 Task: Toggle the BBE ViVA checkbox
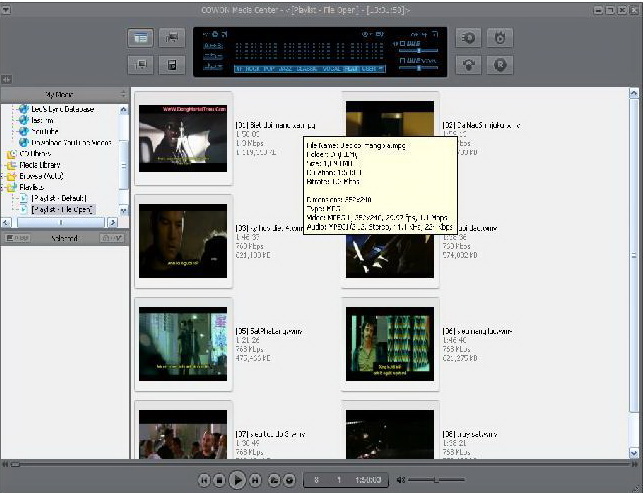[402, 61]
